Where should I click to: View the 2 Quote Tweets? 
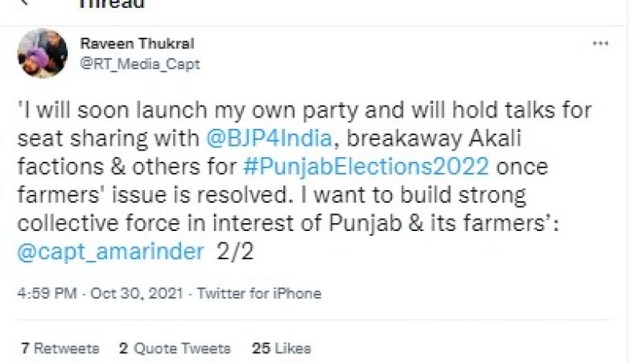coord(174,349)
